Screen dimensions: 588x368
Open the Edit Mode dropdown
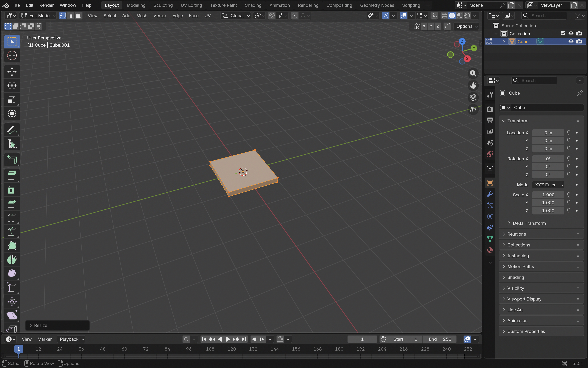38,16
